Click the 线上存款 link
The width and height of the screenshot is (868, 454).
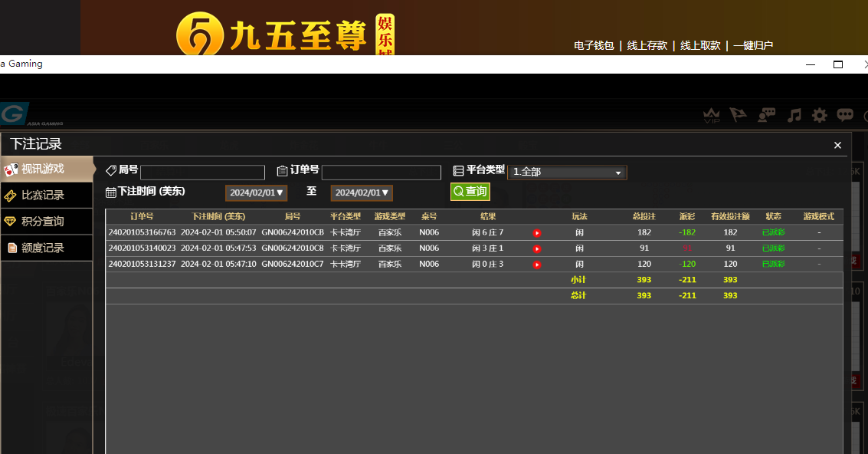point(647,45)
